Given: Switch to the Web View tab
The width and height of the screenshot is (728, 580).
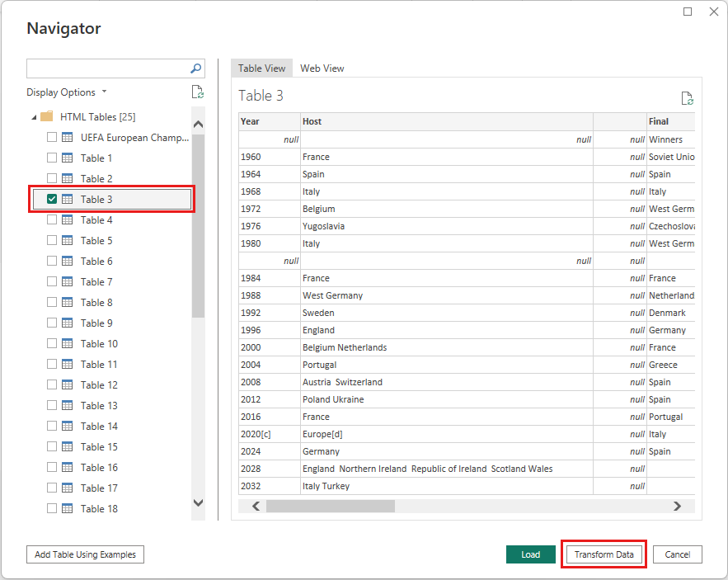Looking at the screenshot, I should (x=322, y=68).
